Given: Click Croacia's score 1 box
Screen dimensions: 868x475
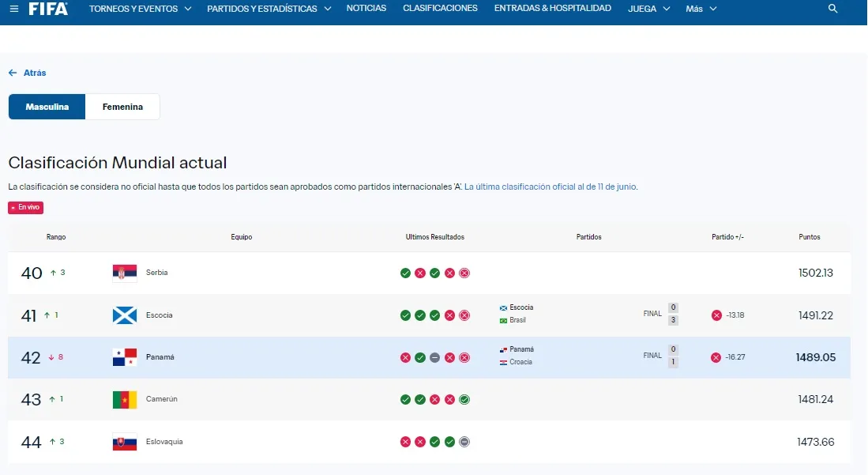Looking at the screenshot, I should (673, 363).
